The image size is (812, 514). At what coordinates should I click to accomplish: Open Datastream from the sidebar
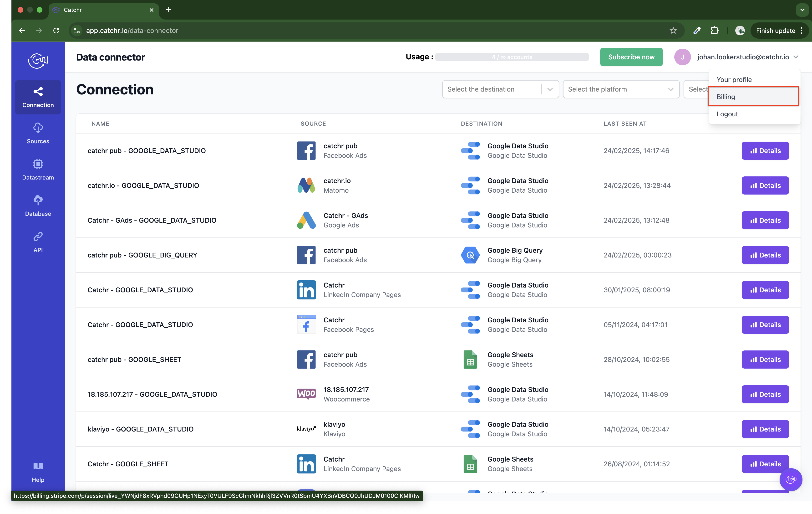point(38,170)
